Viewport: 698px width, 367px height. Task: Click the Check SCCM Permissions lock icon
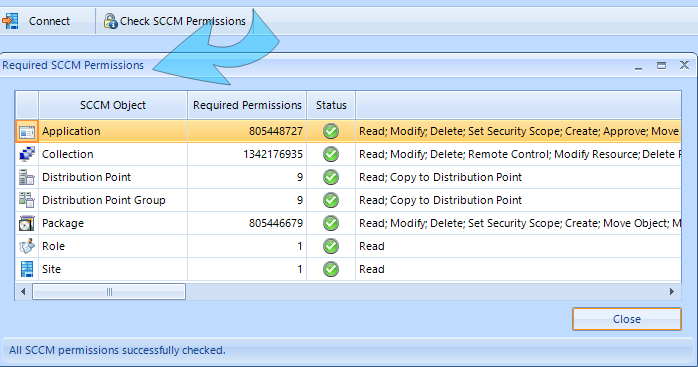110,21
